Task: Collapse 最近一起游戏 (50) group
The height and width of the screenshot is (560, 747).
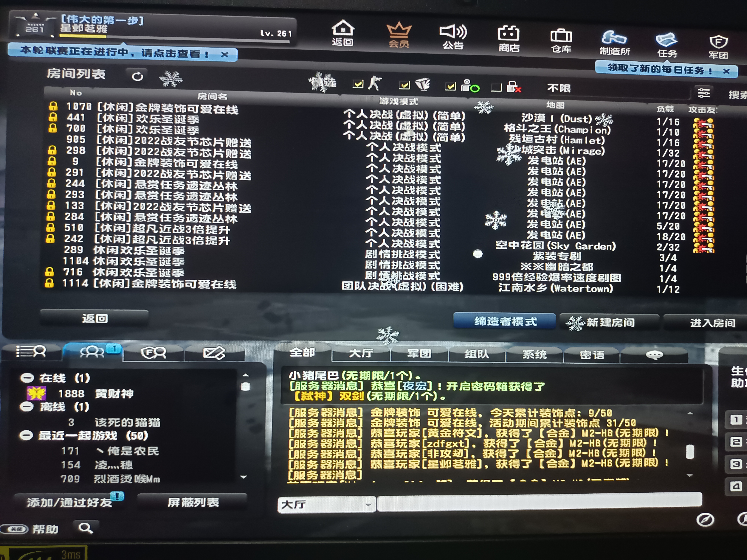Action: click(x=26, y=435)
